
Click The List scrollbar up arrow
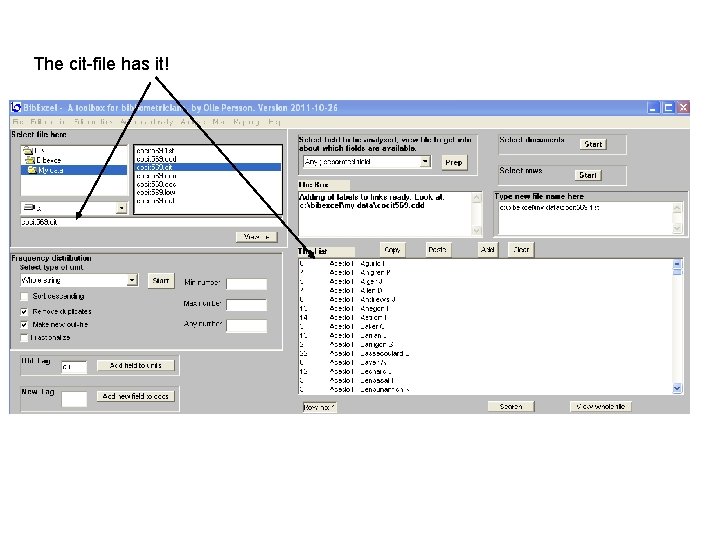tap(677, 264)
